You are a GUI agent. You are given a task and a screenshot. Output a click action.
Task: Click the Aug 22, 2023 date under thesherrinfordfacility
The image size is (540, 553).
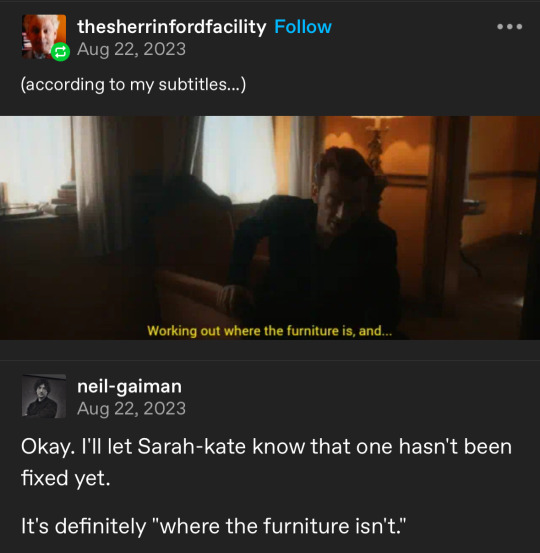tap(131, 49)
